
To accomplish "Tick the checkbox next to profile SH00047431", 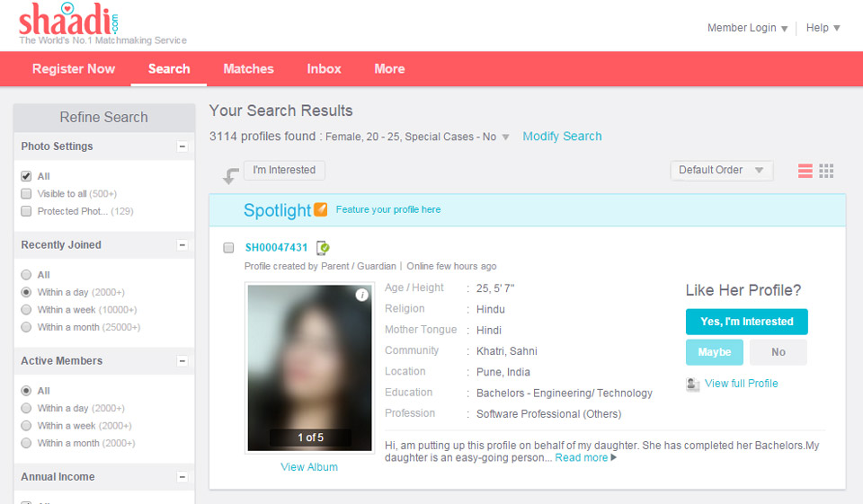I will [x=228, y=248].
